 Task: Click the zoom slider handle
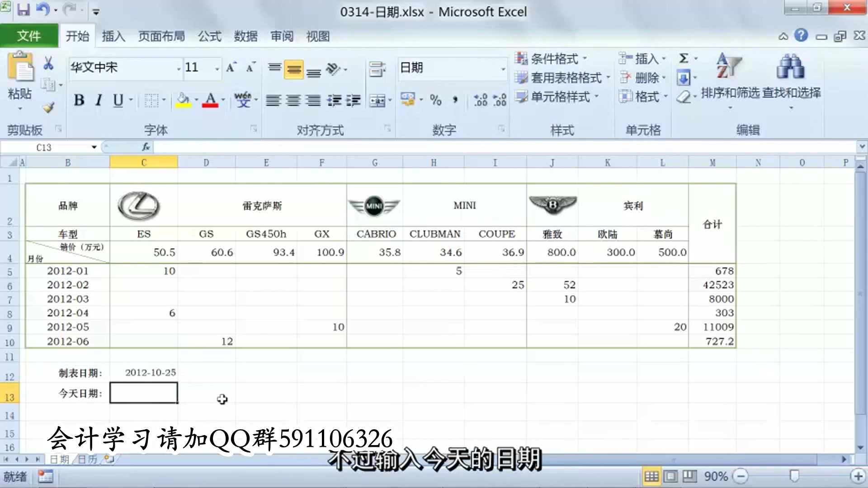pyautogui.click(x=794, y=476)
